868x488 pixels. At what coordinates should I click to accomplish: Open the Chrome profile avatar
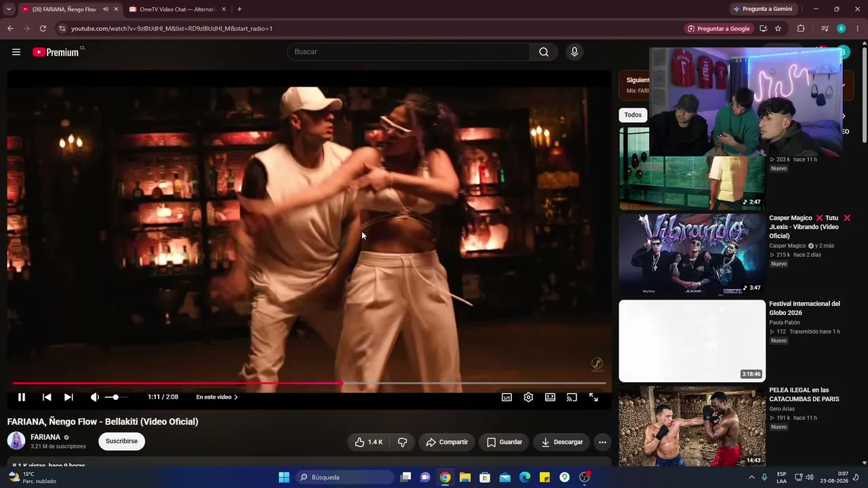coord(841,28)
